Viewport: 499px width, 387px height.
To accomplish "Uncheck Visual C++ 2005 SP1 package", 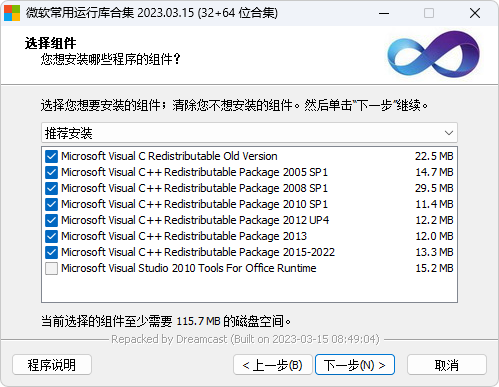I will pyautogui.click(x=51, y=172).
